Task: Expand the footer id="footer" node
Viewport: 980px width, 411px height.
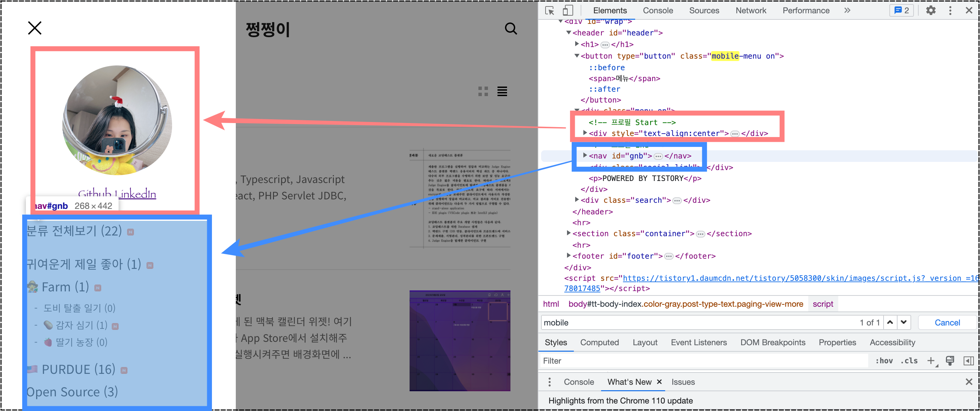Action: tap(568, 255)
